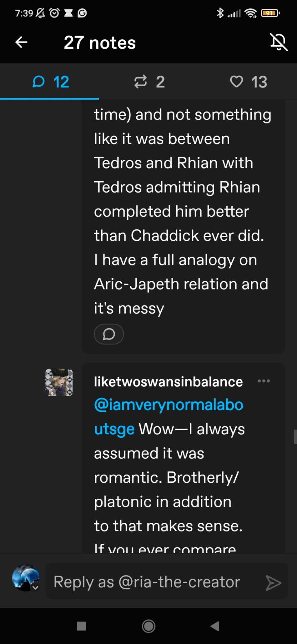This screenshot has height=644, width=297.
Task: Open liketwoswansinbalance's avatar
Action: [59, 382]
